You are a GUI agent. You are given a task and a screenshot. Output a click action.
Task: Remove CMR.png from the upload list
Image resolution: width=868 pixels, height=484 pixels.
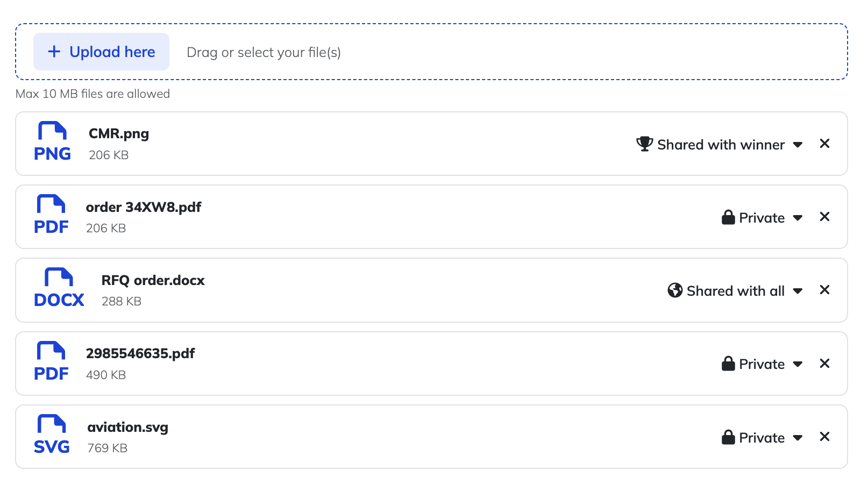click(824, 144)
